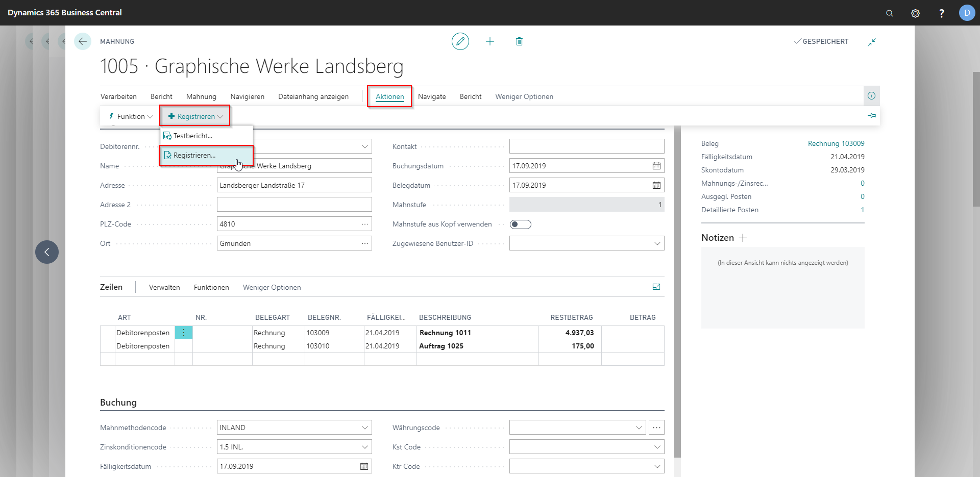Click Dateianhang anzeigen

(x=313, y=96)
